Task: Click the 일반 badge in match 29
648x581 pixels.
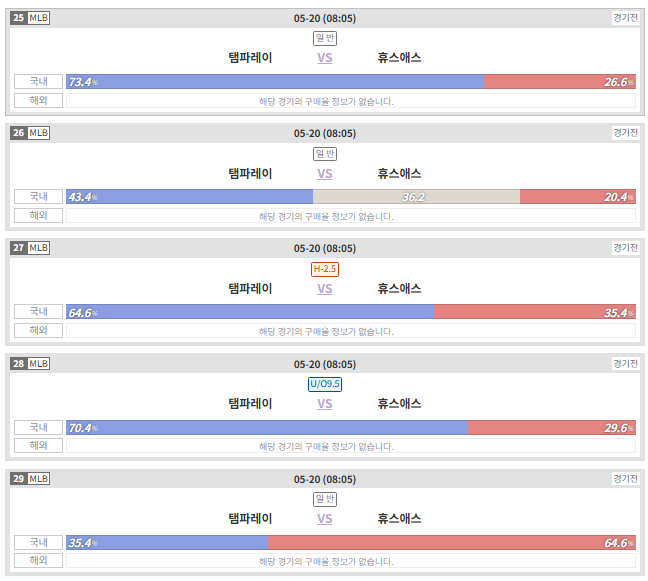Action: coord(325,499)
